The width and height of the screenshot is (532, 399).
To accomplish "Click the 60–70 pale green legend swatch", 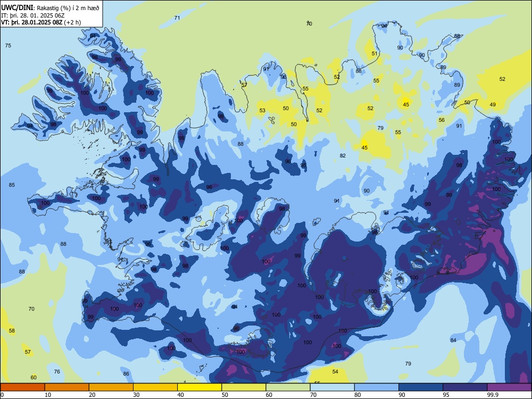I will click(x=288, y=387).
